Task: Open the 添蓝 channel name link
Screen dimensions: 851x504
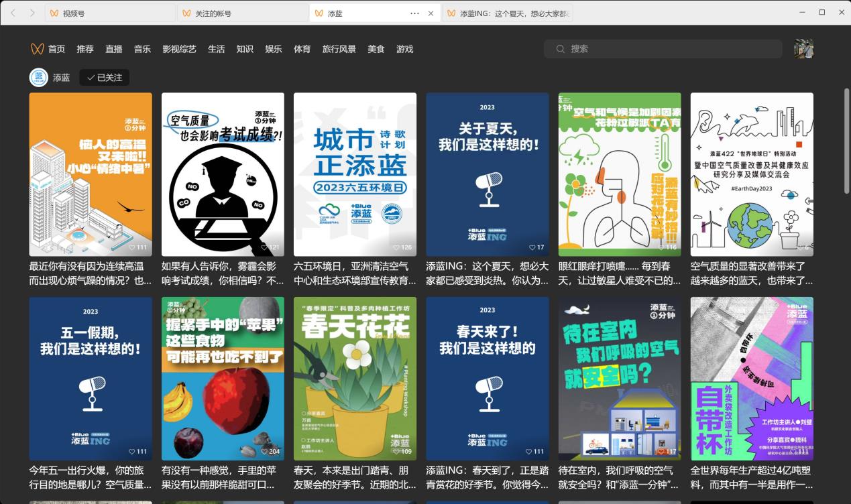Action: (62, 78)
